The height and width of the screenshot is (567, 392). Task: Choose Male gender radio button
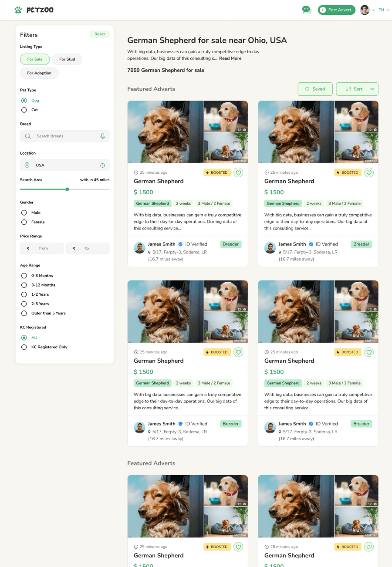tap(24, 213)
